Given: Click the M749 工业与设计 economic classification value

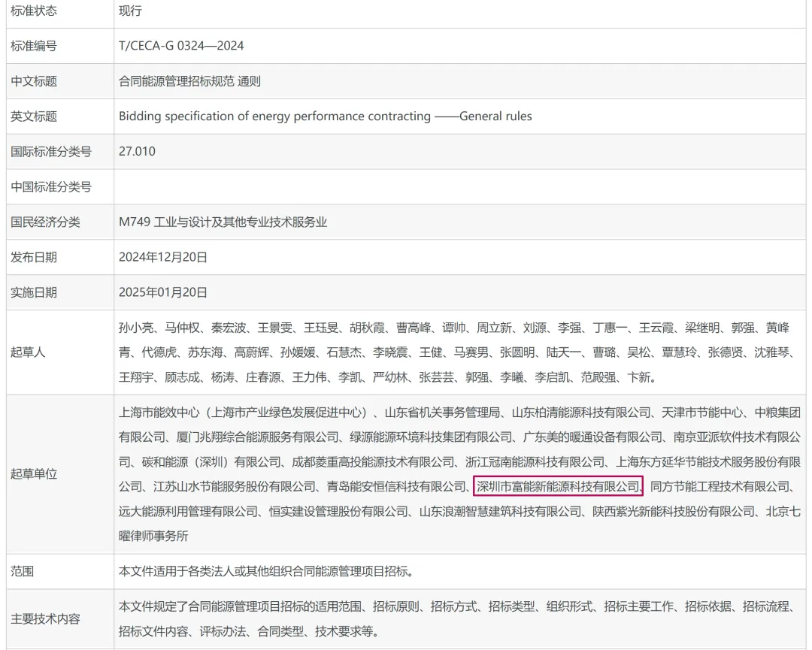Looking at the screenshot, I should pyautogui.click(x=223, y=222).
